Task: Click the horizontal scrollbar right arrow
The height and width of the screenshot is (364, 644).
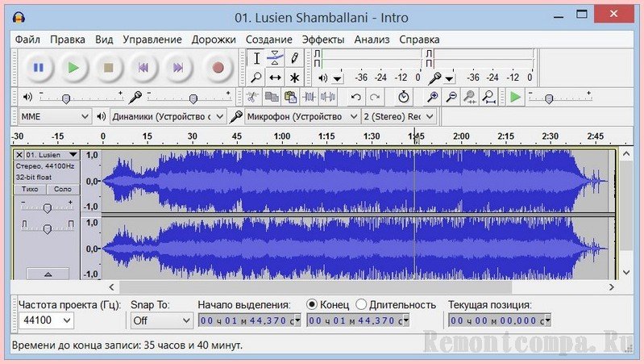Action: click(x=611, y=287)
